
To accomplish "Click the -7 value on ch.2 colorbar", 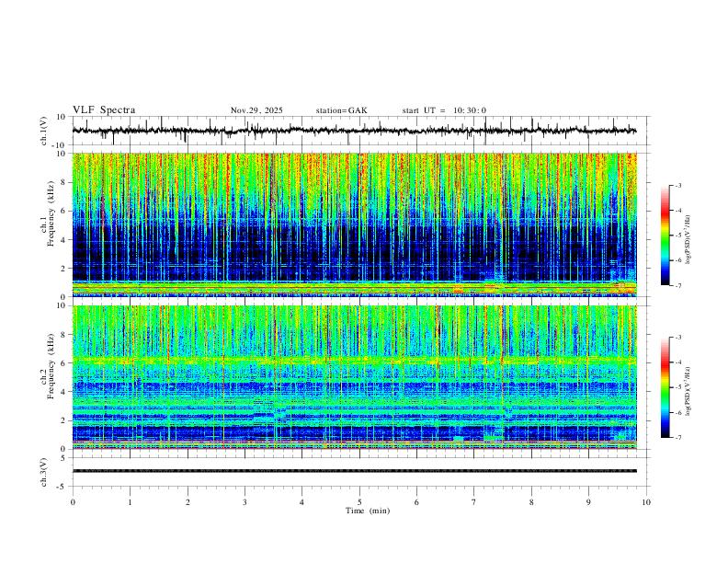I will pos(677,437).
